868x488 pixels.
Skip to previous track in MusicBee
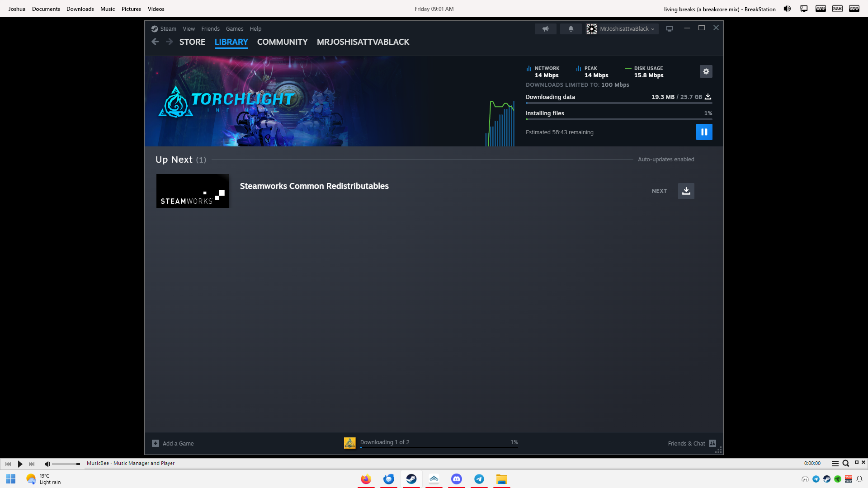[8, 464]
